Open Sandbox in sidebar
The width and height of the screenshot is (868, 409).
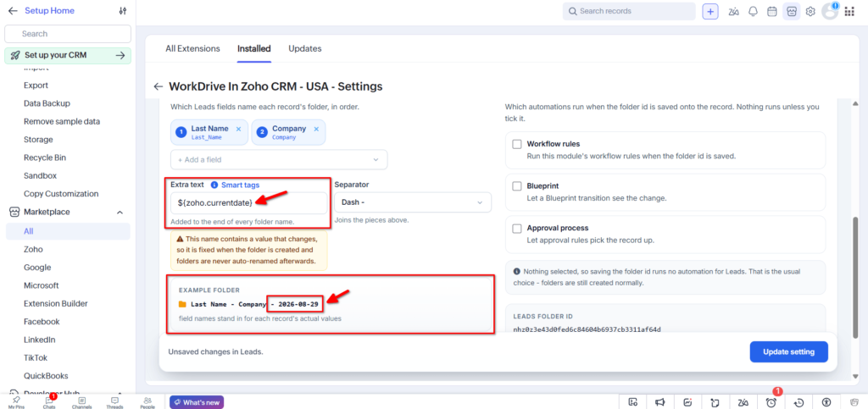41,176
